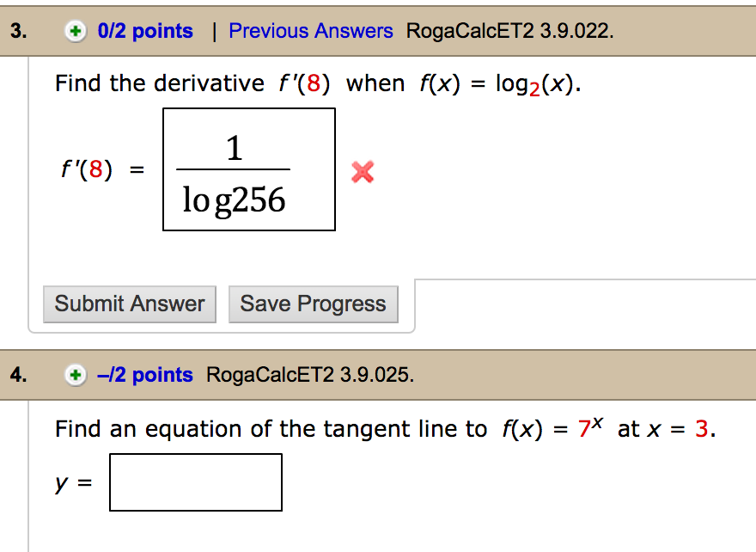
Task: Expand question 3 details via green plus icon
Action: pyautogui.click(x=75, y=30)
